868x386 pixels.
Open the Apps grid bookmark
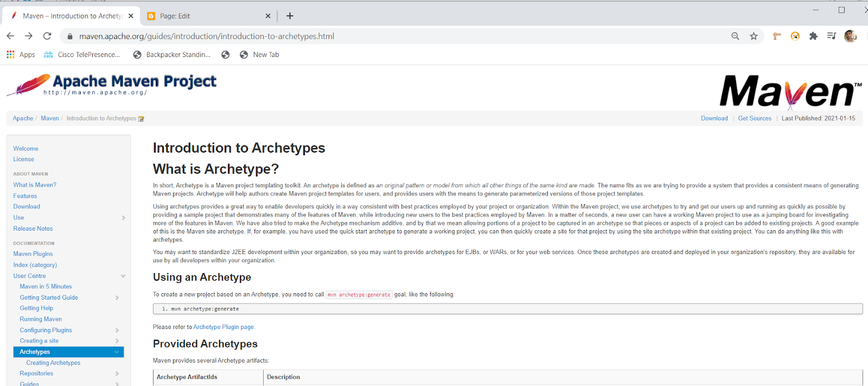(21, 54)
